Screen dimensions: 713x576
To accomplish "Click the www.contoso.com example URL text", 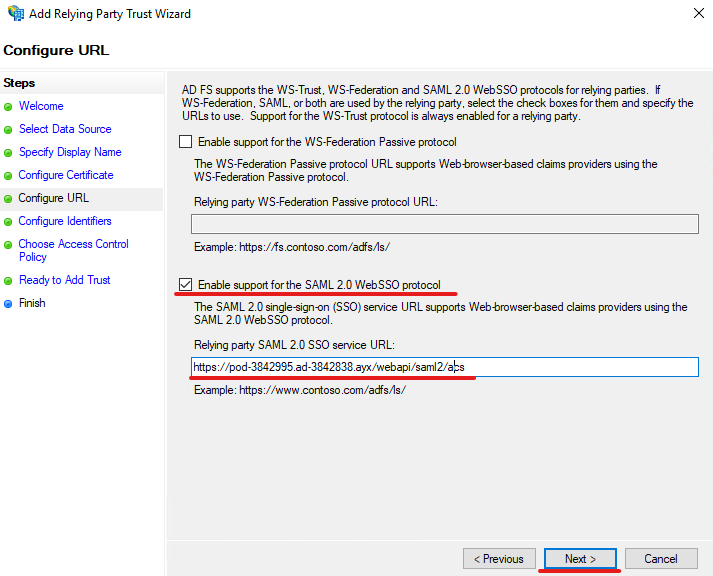I will coord(322,390).
